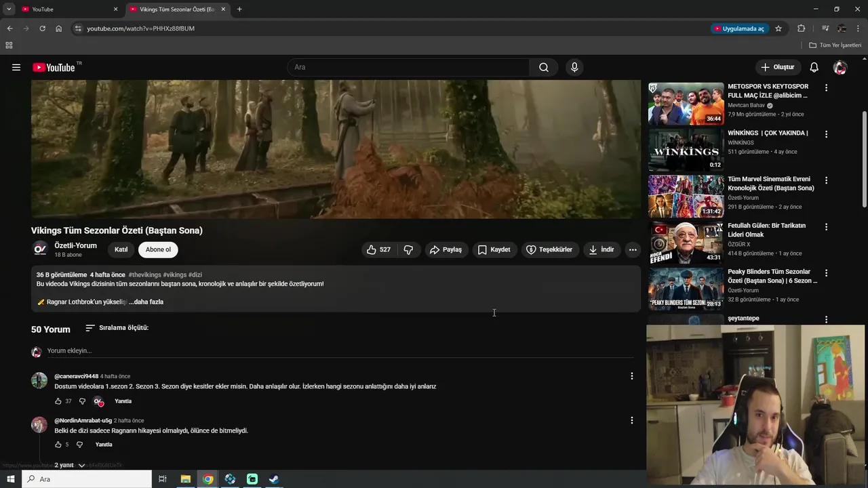Click #thevikings hashtag link
The height and width of the screenshot is (488, 868).
coord(144,274)
